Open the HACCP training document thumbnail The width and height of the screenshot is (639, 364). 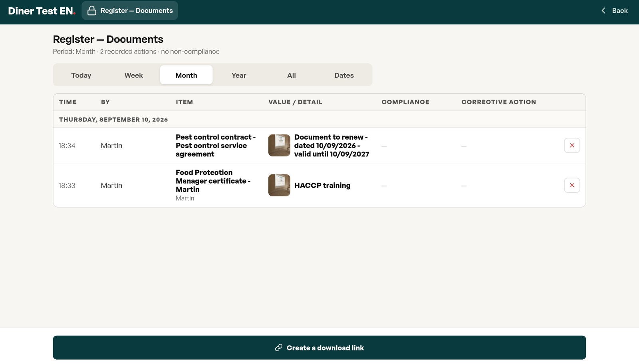tap(279, 185)
